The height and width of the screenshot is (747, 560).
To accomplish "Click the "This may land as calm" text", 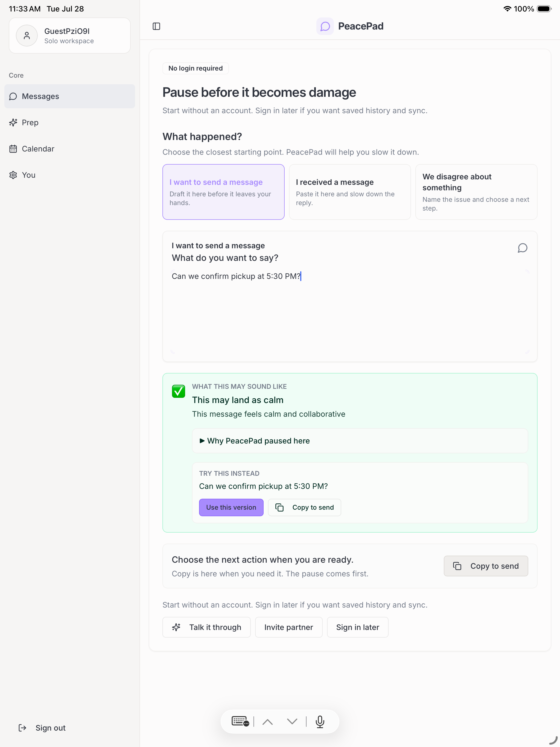I will coord(237,400).
